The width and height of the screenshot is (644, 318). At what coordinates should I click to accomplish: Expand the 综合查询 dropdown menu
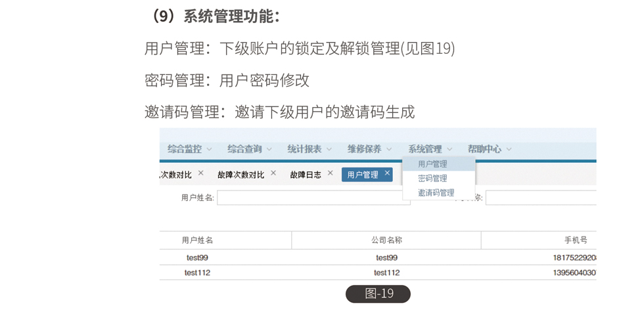coord(249,149)
